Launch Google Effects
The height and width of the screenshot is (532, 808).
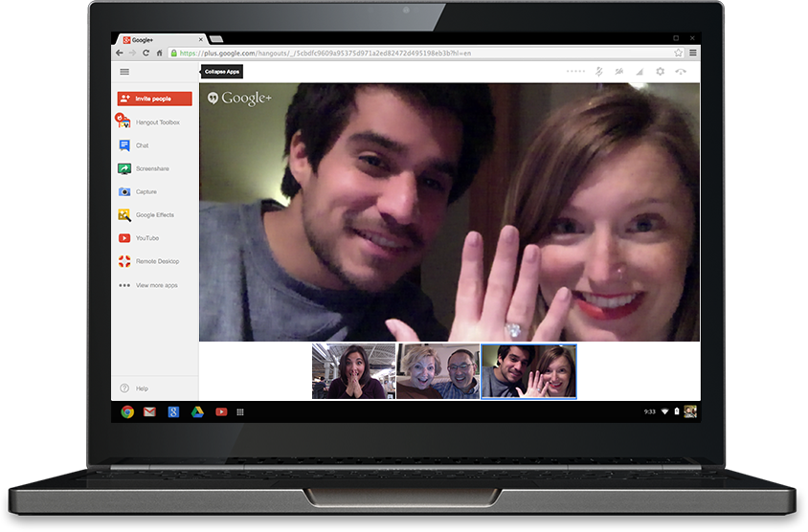(153, 215)
